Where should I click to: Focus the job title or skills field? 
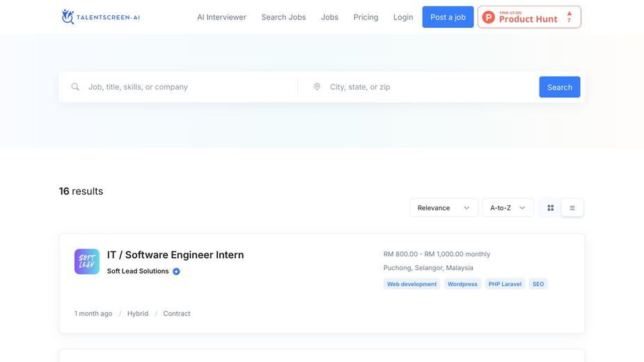tap(189, 87)
